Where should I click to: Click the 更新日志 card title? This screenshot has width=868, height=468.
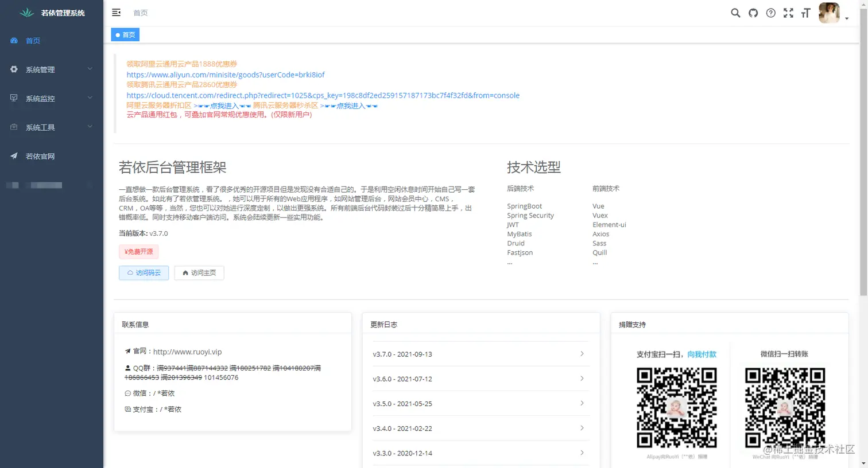point(384,325)
